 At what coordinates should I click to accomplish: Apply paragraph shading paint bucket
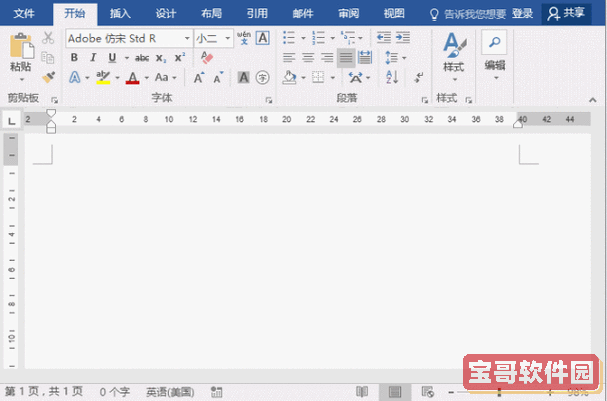(x=290, y=77)
